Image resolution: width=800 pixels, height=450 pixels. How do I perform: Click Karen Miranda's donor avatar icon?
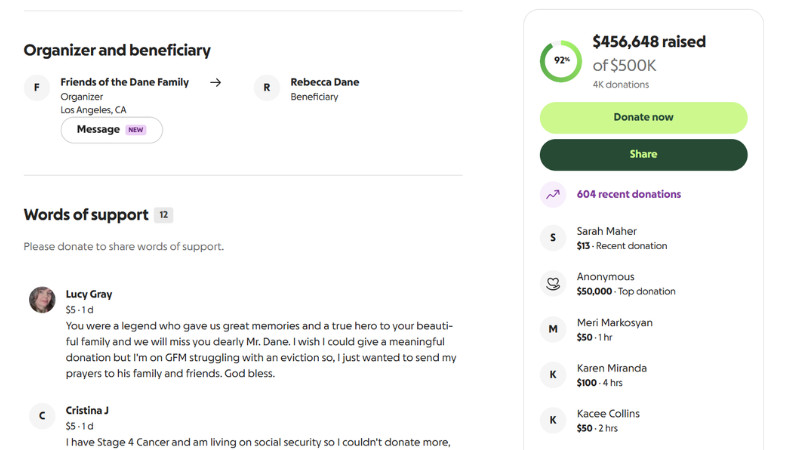point(553,375)
